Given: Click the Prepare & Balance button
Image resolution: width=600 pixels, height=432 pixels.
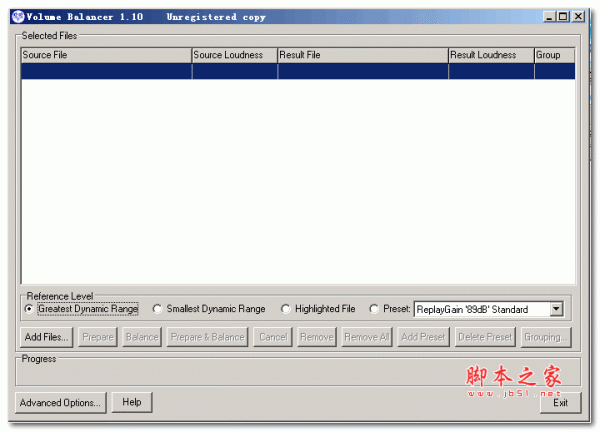Looking at the screenshot, I should 207,337.
